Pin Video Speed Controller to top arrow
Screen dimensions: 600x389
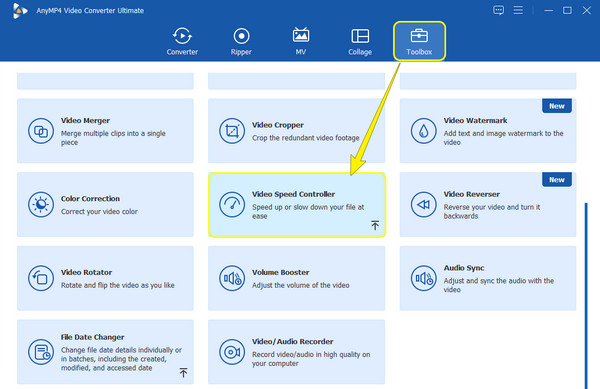(x=375, y=225)
